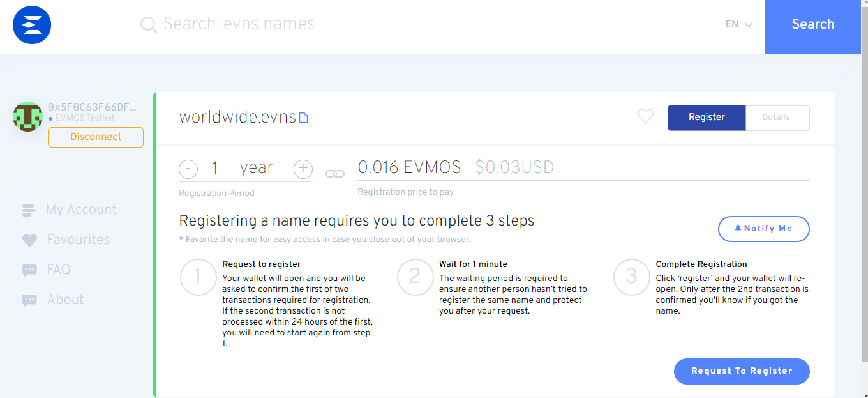Click the Favourites heart sidebar icon
The height and width of the screenshot is (398, 868).
(x=29, y=240)
